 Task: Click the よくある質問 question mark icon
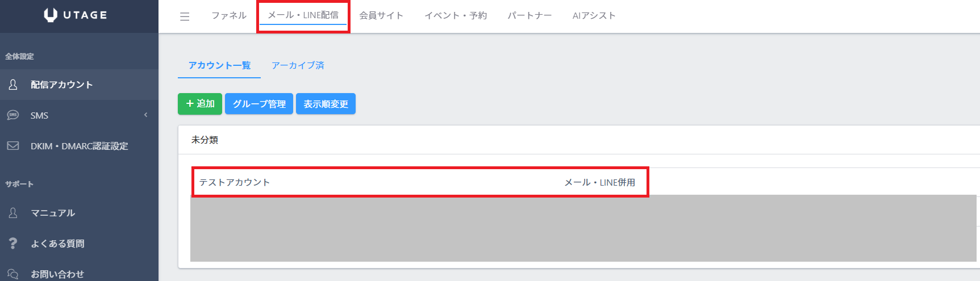click(x=13, y=244)
